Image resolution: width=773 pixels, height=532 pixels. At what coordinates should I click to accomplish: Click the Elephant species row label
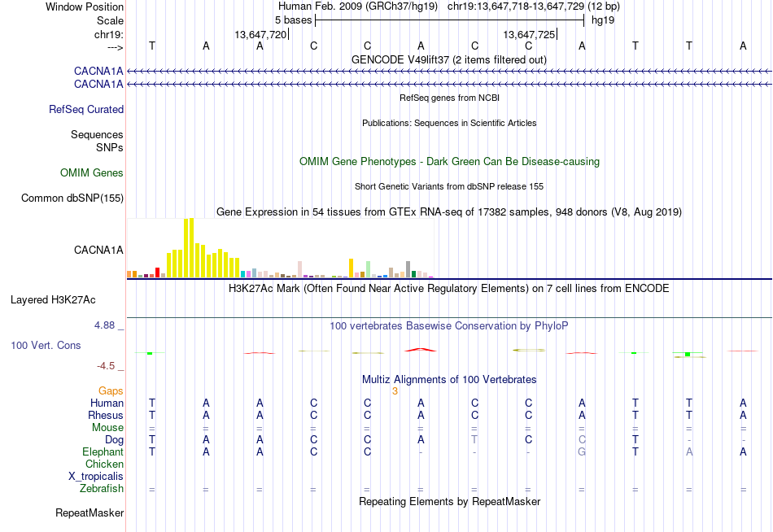pos(103,451)
